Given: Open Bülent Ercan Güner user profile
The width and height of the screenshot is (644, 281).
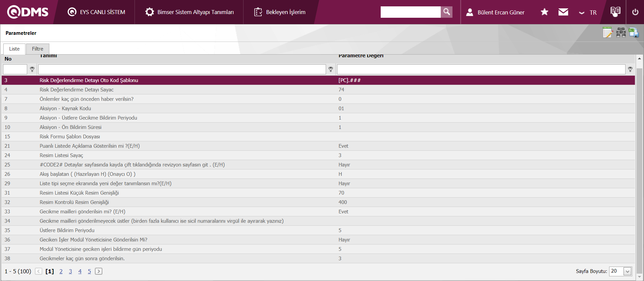Looking at the screenshot, I should coord(495,12).
